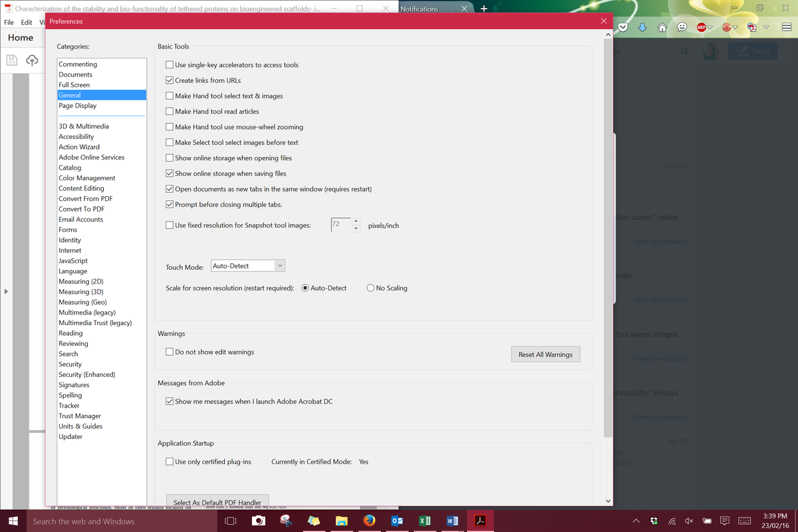The height and width of the screenshot is (532, 798).
Task: Click the Windows Start button
Action: (x=13, y=521)
